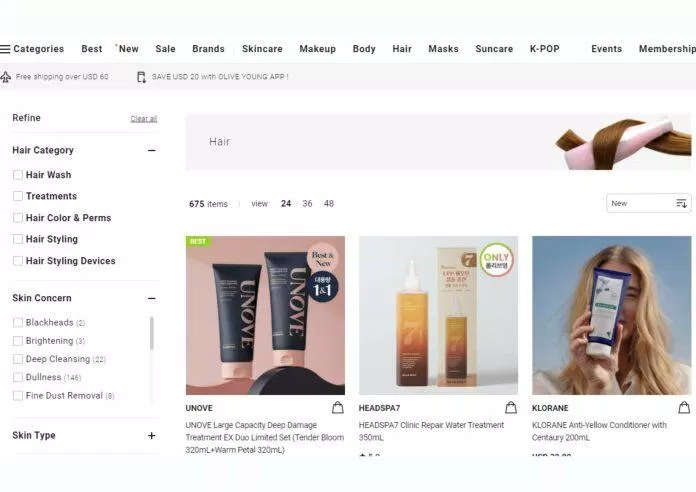View 24 items per page
Image resolution: width=696 pixels, height=492 pixels.
pyautogui.click(x=286, y=203)
